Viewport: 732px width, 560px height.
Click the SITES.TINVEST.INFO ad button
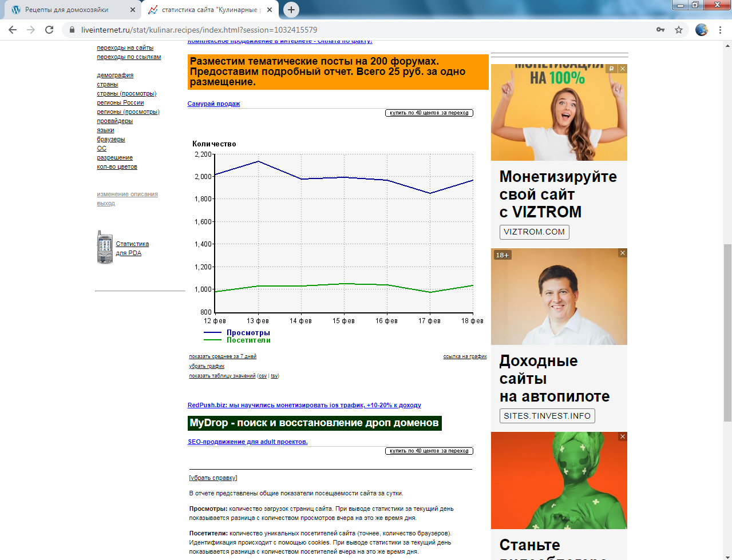point(547,416)
